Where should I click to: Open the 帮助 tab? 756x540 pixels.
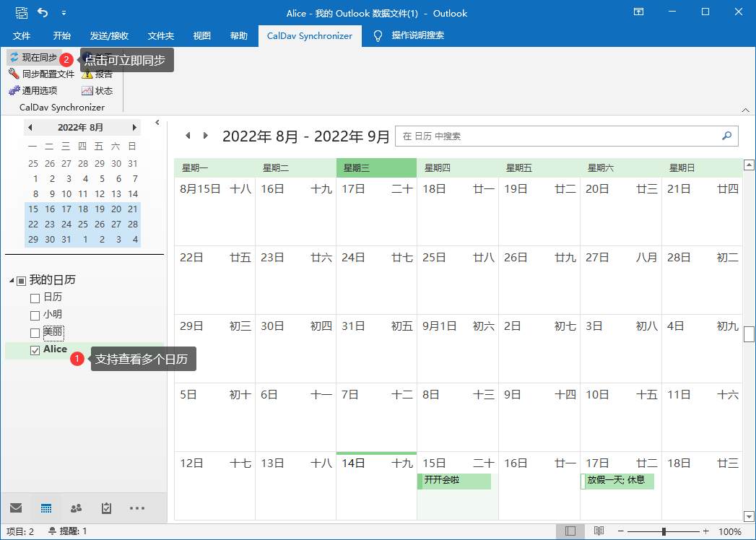[x=239, y=35]
